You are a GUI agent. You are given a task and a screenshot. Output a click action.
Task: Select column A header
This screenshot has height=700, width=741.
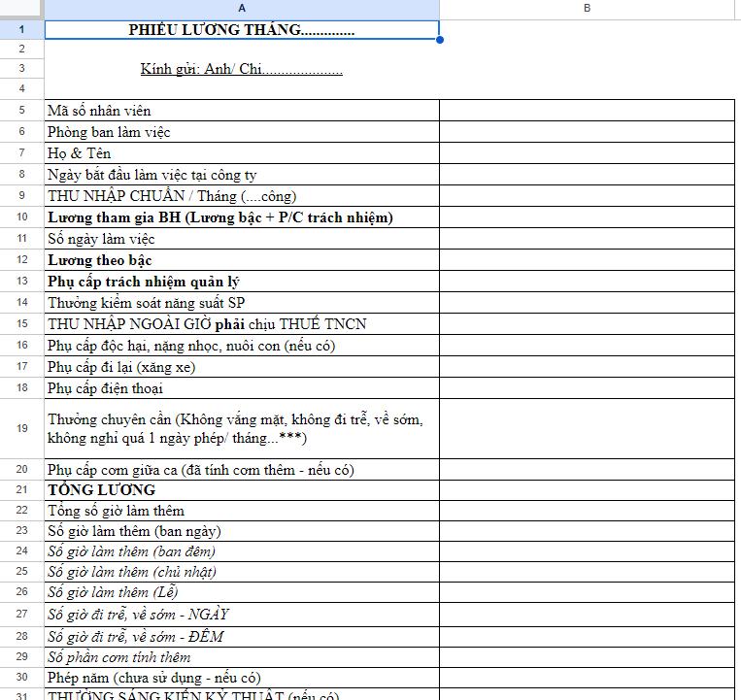(x=242, y=9)
